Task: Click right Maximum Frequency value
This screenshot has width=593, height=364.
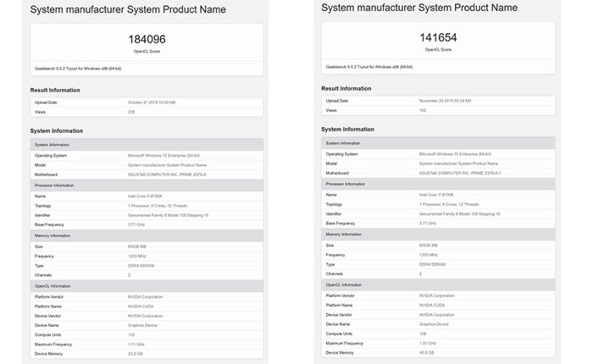Action: click(x=427, y=343)
